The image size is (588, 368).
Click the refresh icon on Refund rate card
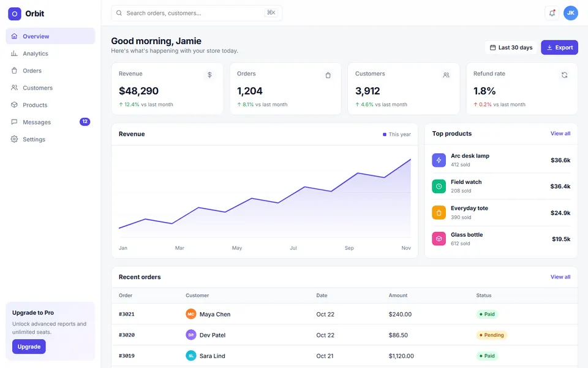pyautogui.click(x=564, y=75)
